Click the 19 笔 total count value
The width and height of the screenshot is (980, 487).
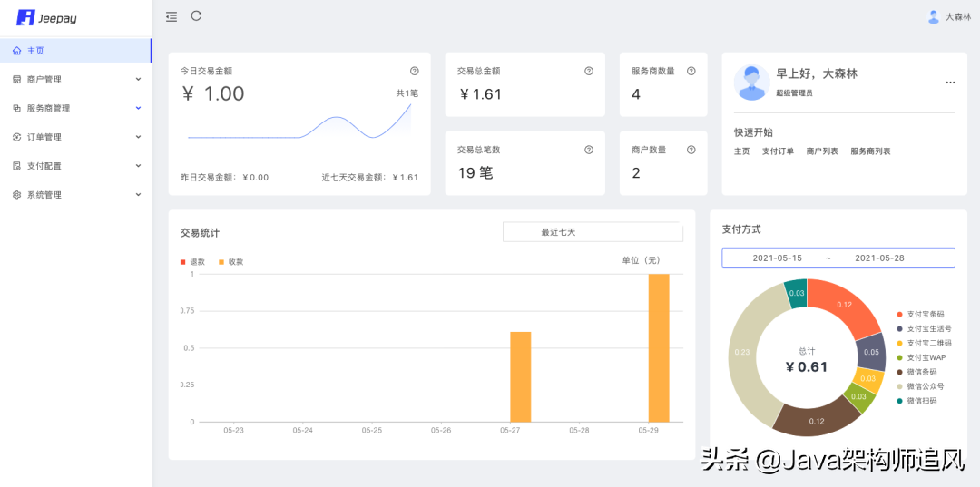(x=475, y=173)
